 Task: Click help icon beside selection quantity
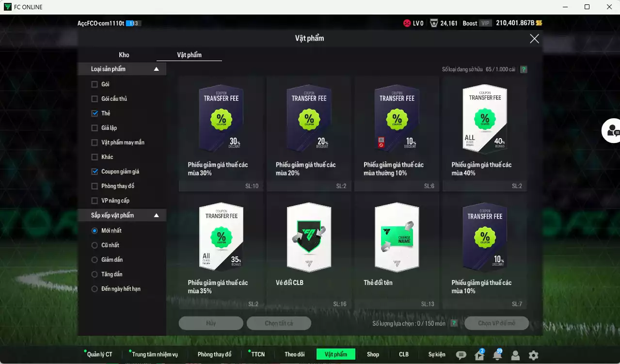click(x=454, y=323)
